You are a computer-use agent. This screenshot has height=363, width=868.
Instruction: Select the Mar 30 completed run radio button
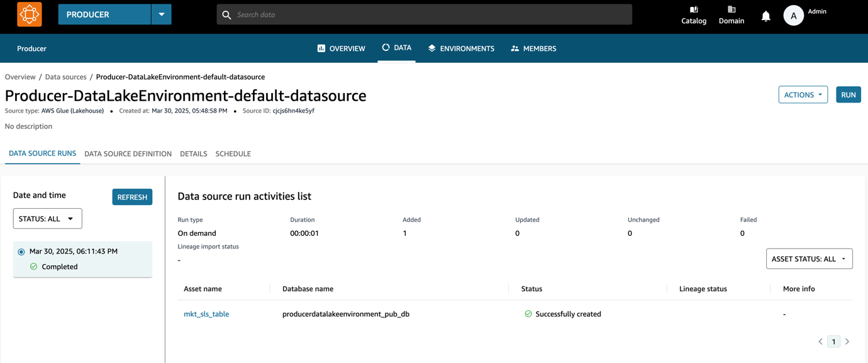pyautogui.click(x=21, y=250)
